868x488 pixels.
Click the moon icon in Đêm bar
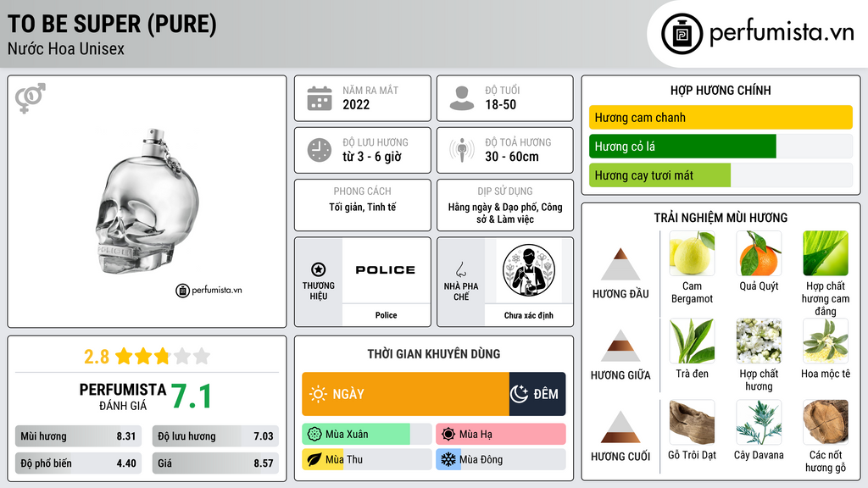pos(519,394)
